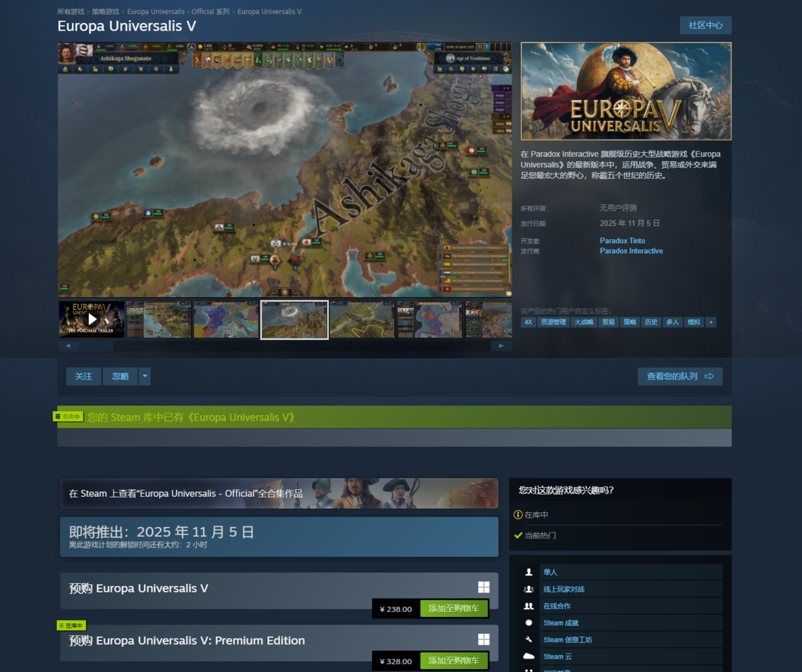Image resolution: width=802 pixels, height=672 pixels.
Task: Click the arrow icon in the queue button
Action: click(x=709, y=376)
